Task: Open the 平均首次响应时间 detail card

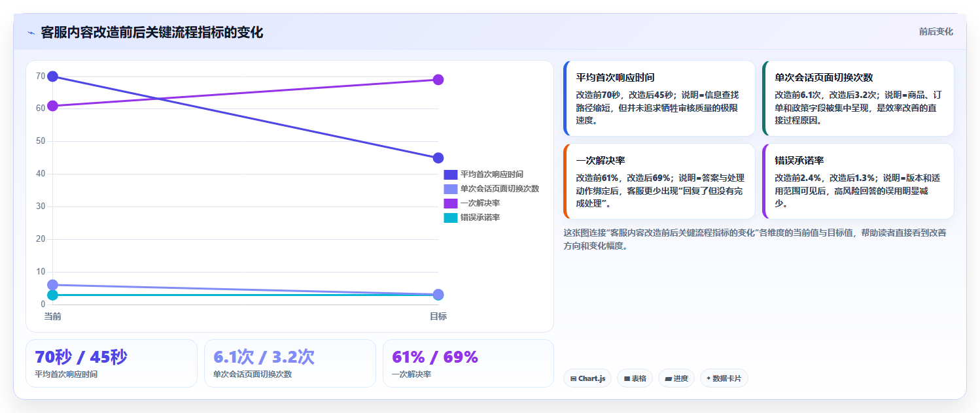Action: coord(659,99)
